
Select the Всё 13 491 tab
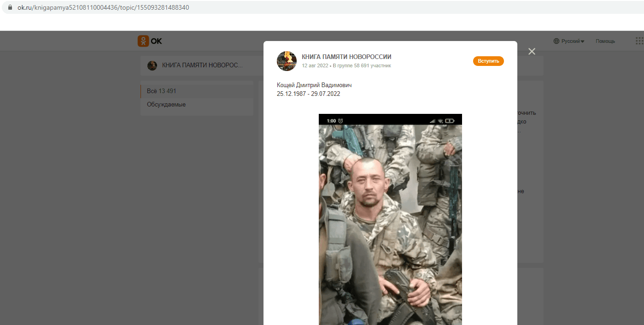click(x=197, y=91)
